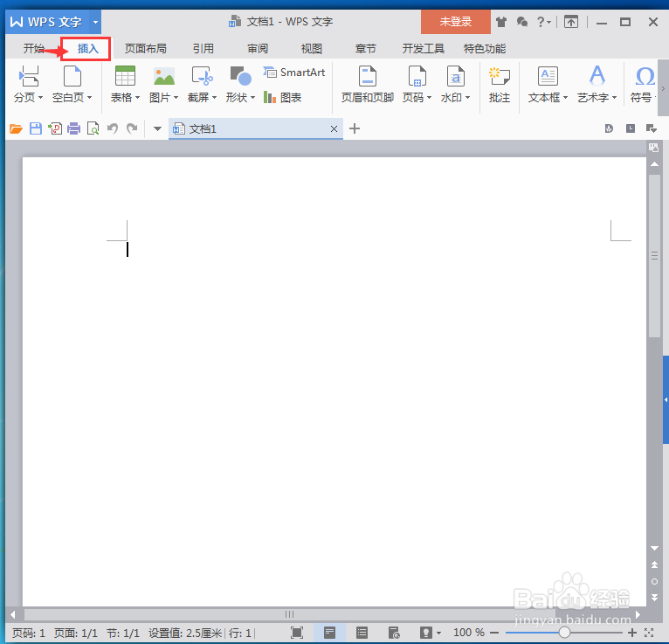669x644 pixels.
Task: Expand the ribbon overflow arrow at right
Action: 663,88
